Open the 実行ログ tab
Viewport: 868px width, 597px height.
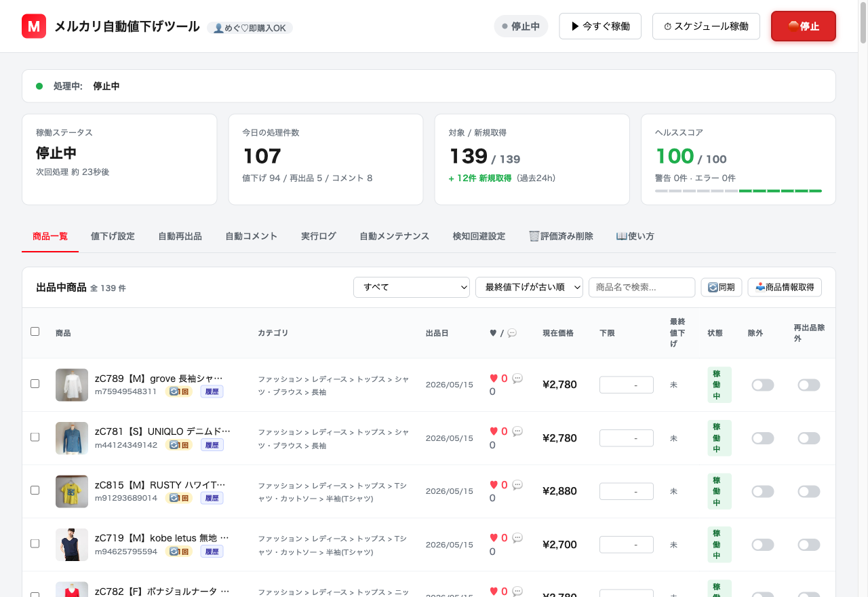point(319,236)
